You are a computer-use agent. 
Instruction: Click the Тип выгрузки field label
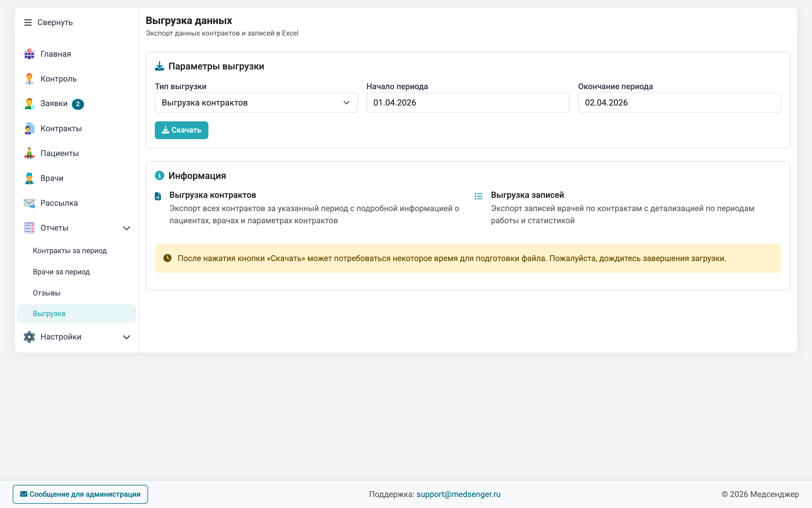tap(180, 87)
